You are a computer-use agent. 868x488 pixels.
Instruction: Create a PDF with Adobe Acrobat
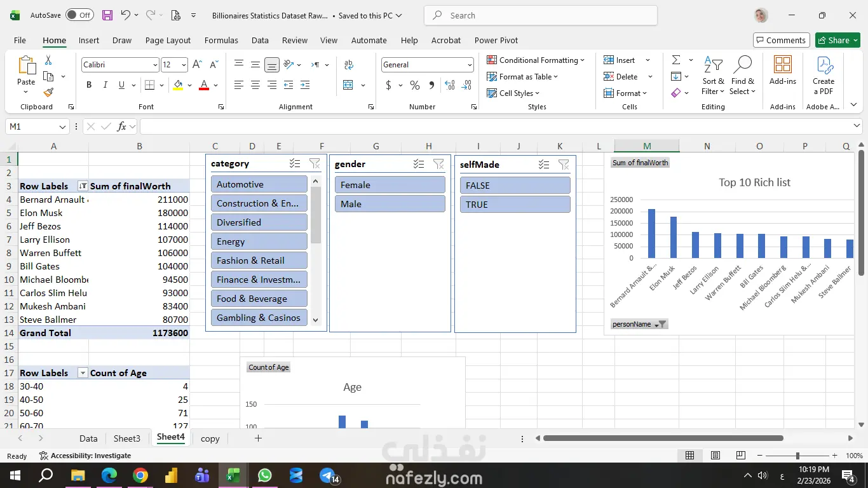(824, 76)
